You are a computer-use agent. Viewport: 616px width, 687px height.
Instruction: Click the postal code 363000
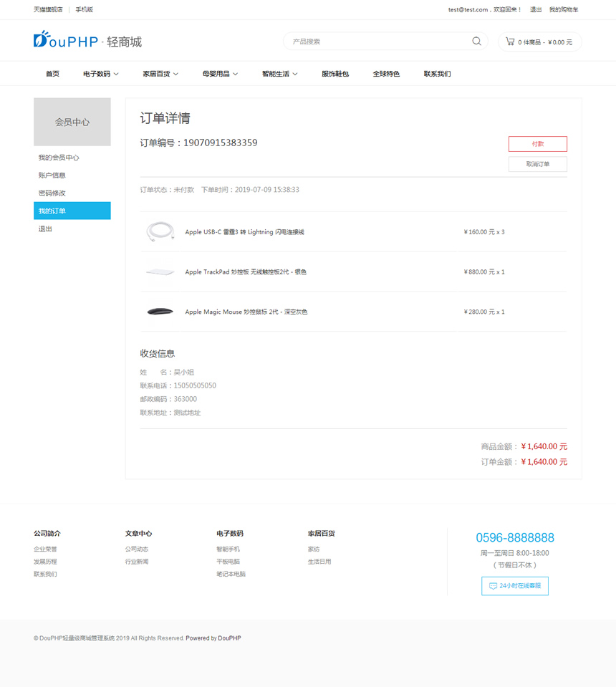click(186, 399)
